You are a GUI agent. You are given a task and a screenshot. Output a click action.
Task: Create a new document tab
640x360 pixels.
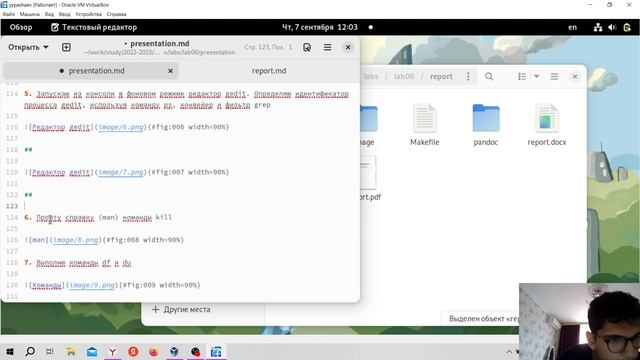[x=66, y=47]
